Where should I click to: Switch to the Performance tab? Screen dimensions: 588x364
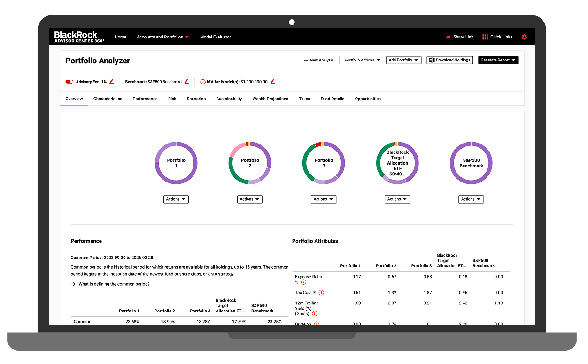point(145,99)
